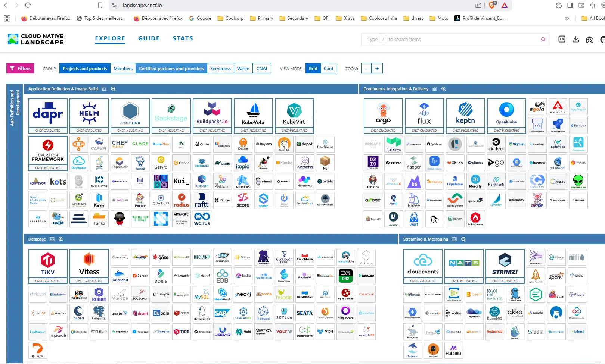Click the Gradle logo tile
Image resolution: width=605 pixels, height=364 pixels.
coord(223,163)
